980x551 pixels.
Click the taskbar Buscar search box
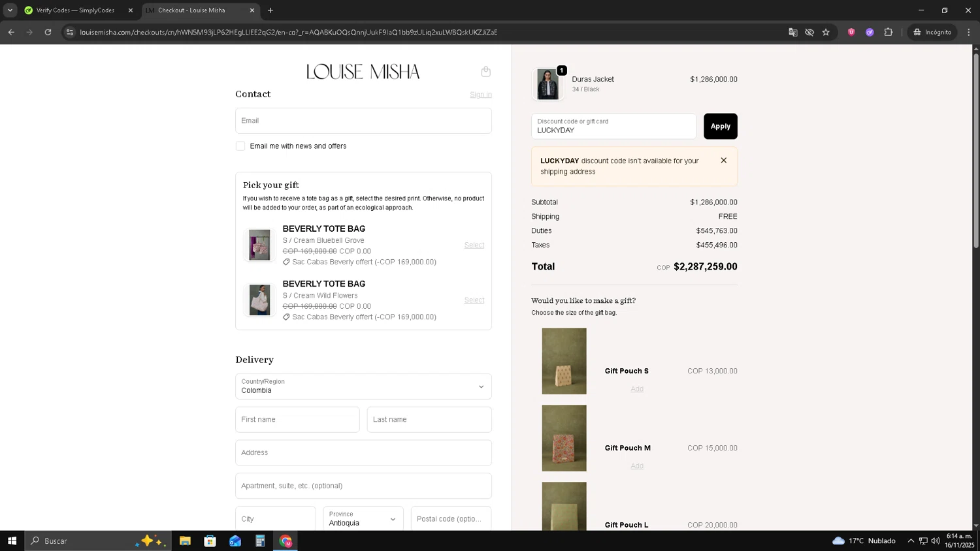pyautogui.click(x=98, y=541)
